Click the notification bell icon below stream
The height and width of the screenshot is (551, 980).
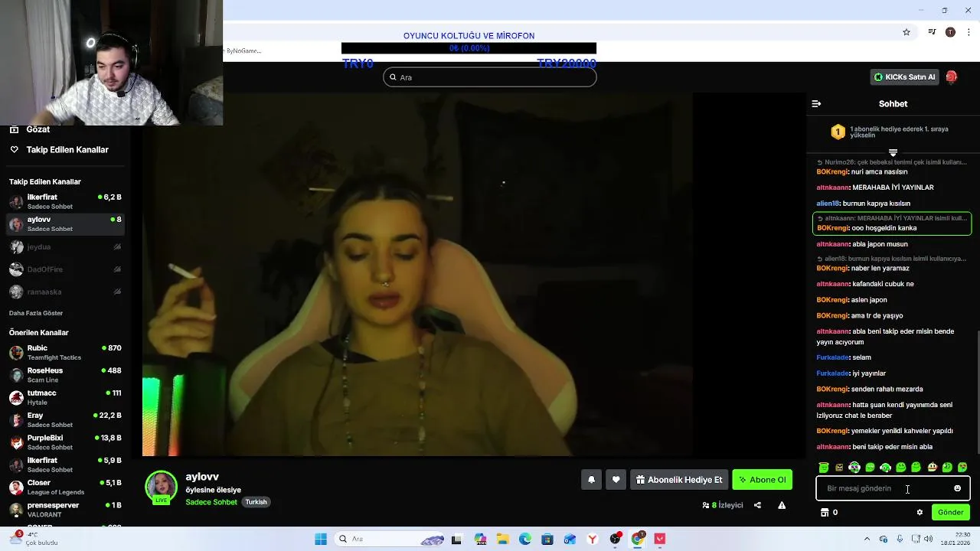coord(591,480)
